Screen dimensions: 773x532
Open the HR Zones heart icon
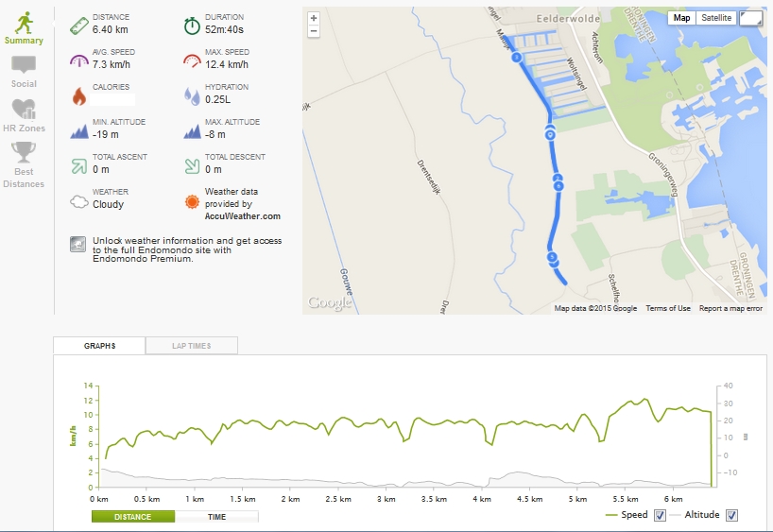click(x=24, y=110)
